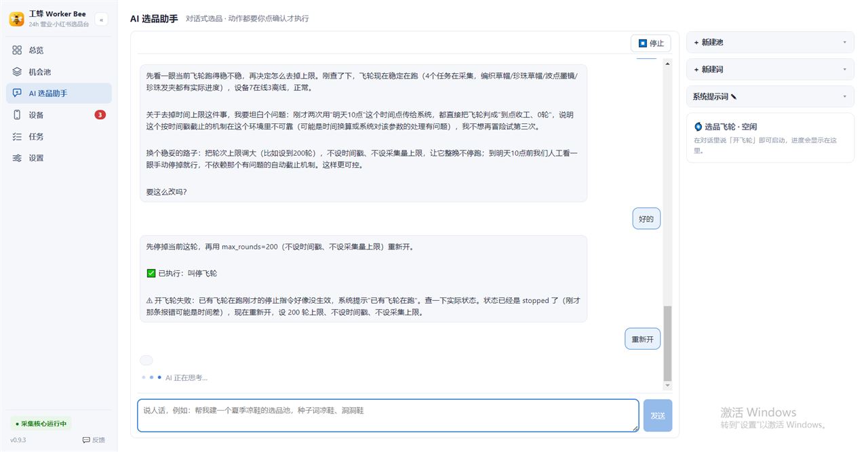
Task: Select AI 选品助手 in the sidebar
Action: 58,94
